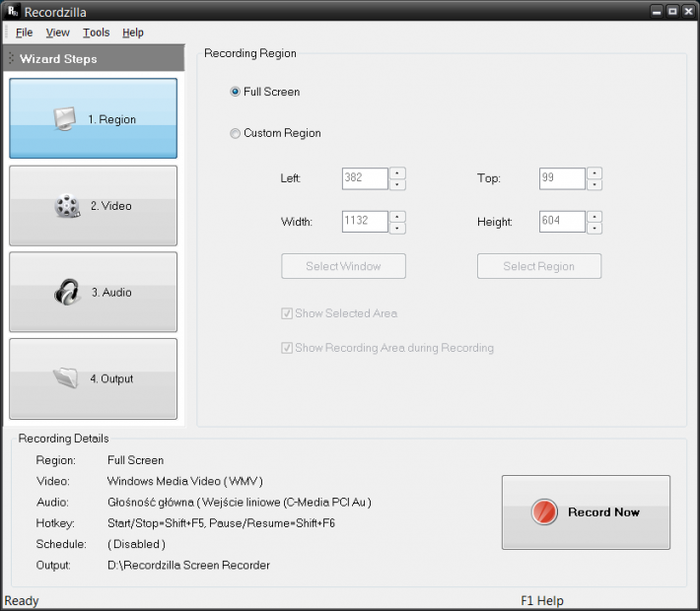
Task: Click the Wizard Steps panel header
Action: pos(94,58)
